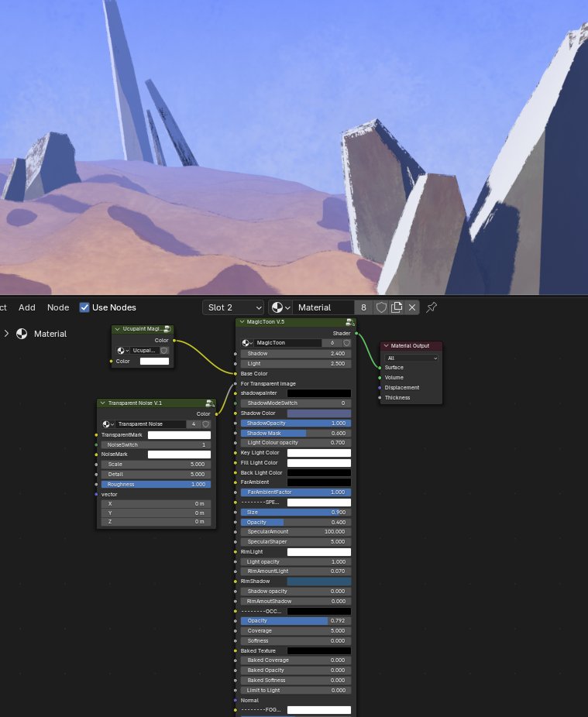Click the RimAmountLight field 0.070
This screenshot has height=717, width=588.
point(296,571)
